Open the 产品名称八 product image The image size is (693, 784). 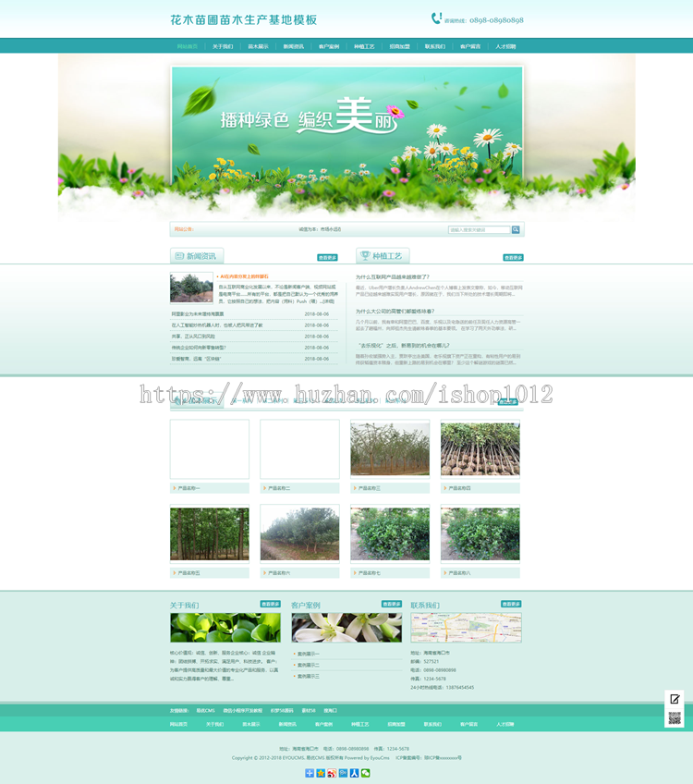click(480, 534)
